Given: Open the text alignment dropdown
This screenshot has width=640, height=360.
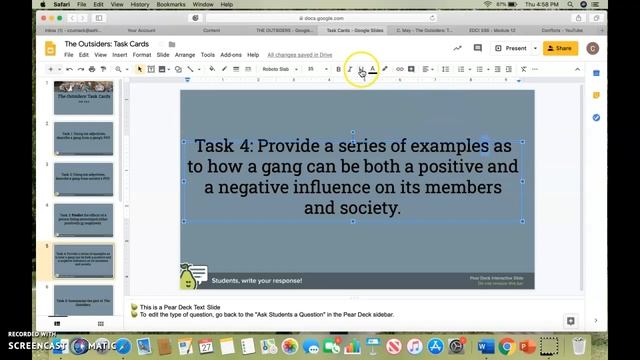Looking at the screenshot, I should click(x=428, y=69).
